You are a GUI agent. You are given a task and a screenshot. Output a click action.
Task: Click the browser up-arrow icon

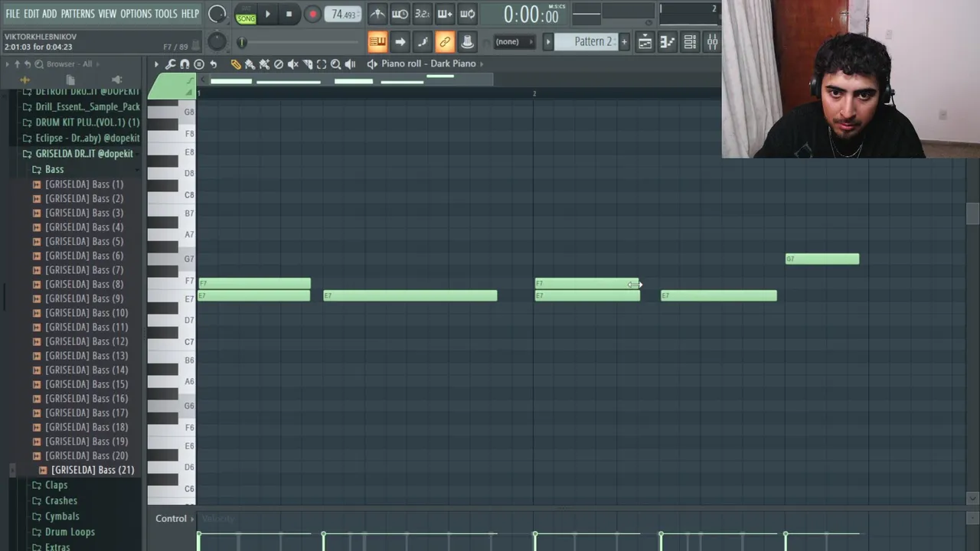click(18, 64)
